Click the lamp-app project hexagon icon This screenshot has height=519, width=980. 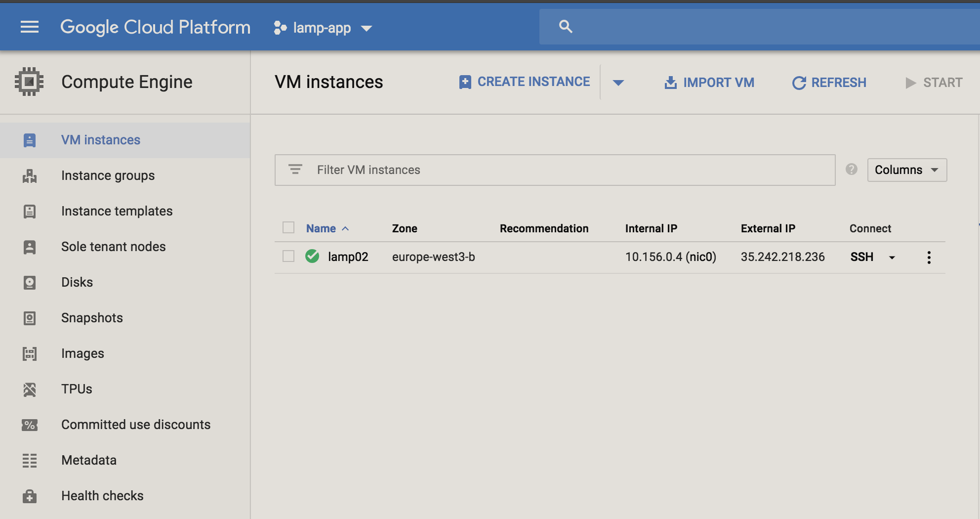280,28
